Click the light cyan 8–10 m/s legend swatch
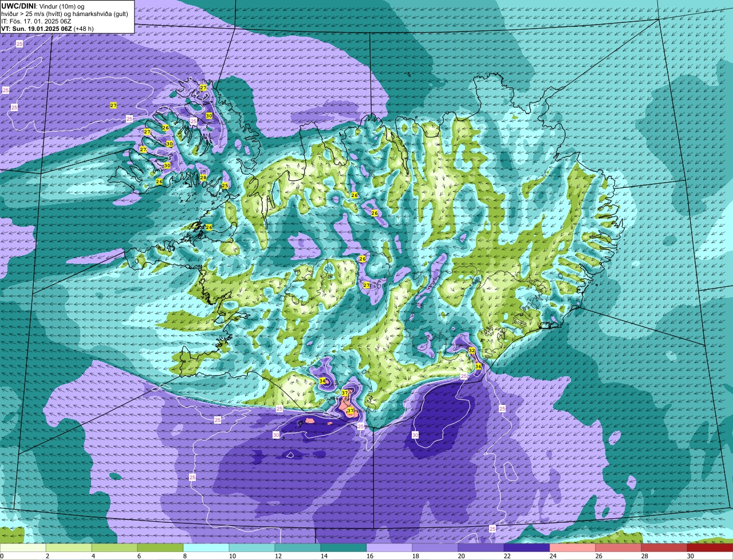This screenshot has width=733, height=560. coord(206,547)
